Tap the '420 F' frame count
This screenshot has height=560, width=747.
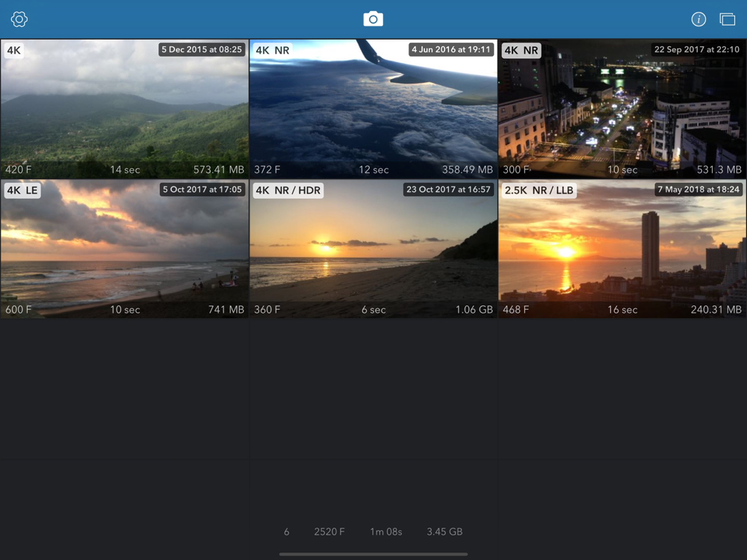click(19, 169)
